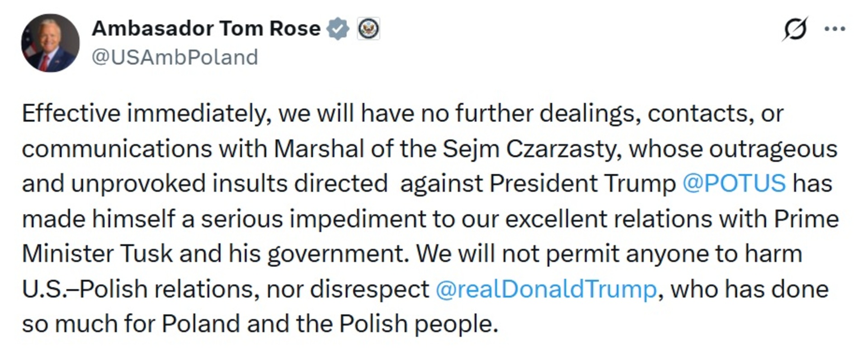868x349 pixels.
Task: Click the blue verified checkmark badge
Action: pos(338,29)
